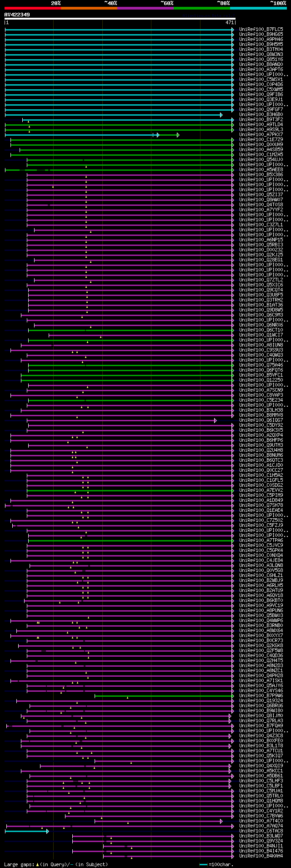Select hit label UniRef100_Q9UTM3
Viewport: 291px width, 868px height.
click(x=261, y=445)
